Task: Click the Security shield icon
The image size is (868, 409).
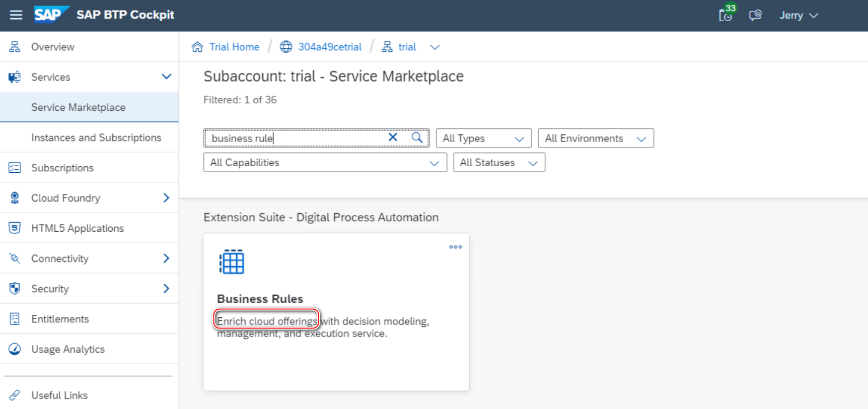Action: click(15, 289)
